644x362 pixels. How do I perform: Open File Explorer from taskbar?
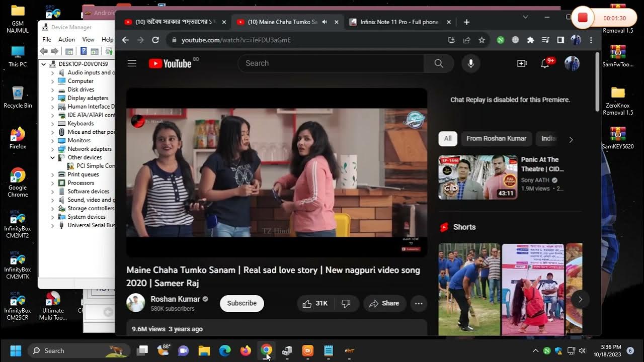pos(204,350)
